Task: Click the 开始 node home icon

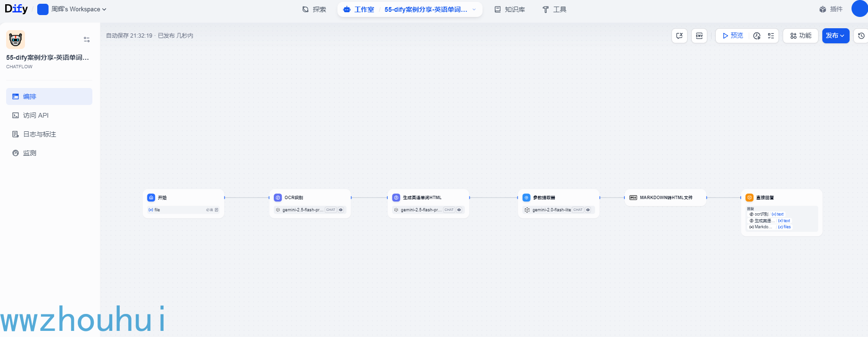Action: pyautogui.click(x=151, y=198)
